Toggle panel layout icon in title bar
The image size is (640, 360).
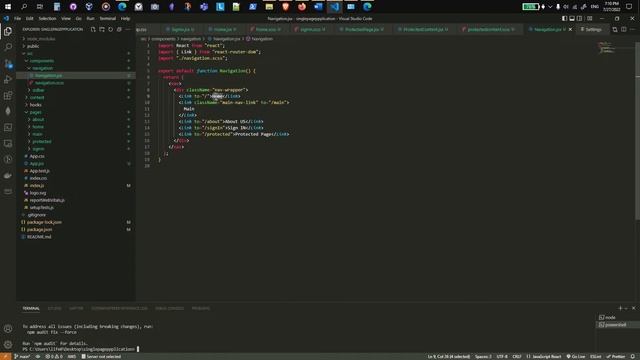click(572, 18)
